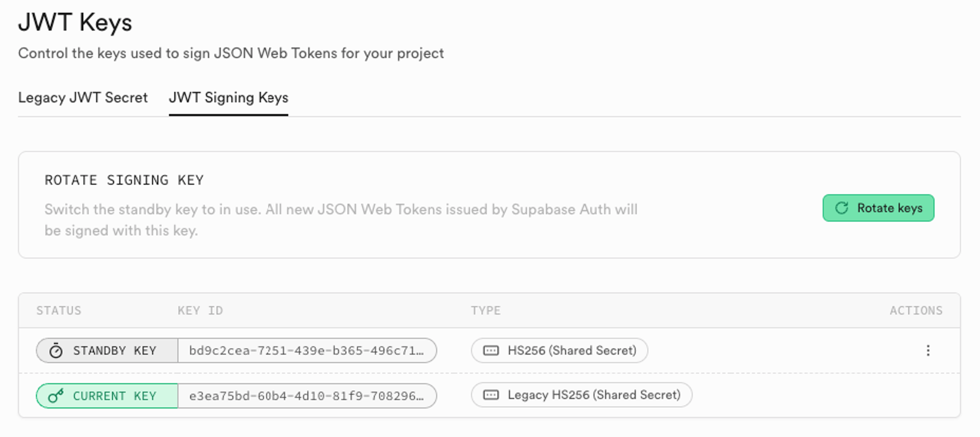The width and height of the screenshot is (980, 437).
Task: Select the key ID starting with e3ea75bd
Action: tap(306, 396)
